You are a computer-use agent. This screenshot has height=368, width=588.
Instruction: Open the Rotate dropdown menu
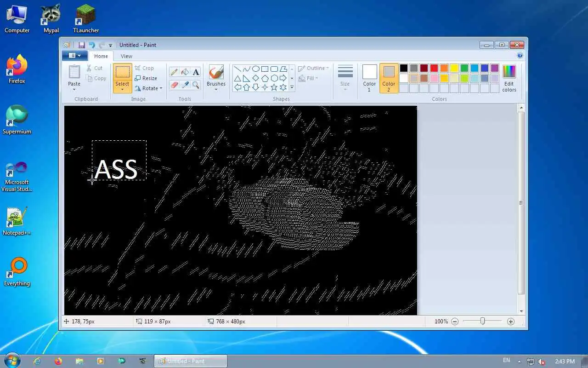point(148,88)
